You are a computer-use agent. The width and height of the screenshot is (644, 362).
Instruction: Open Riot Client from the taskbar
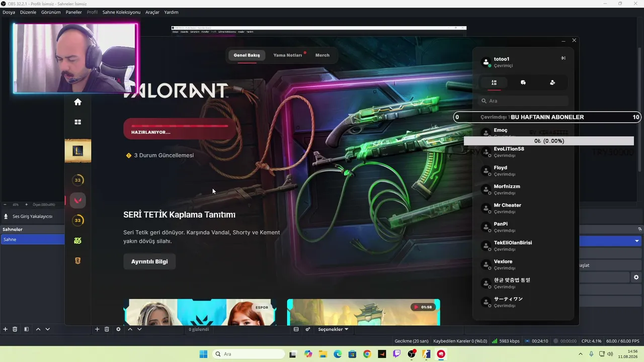(x=441, y=354)
